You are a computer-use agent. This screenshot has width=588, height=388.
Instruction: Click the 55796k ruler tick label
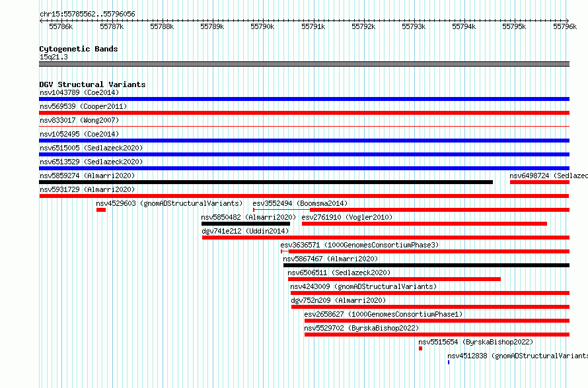565,26
